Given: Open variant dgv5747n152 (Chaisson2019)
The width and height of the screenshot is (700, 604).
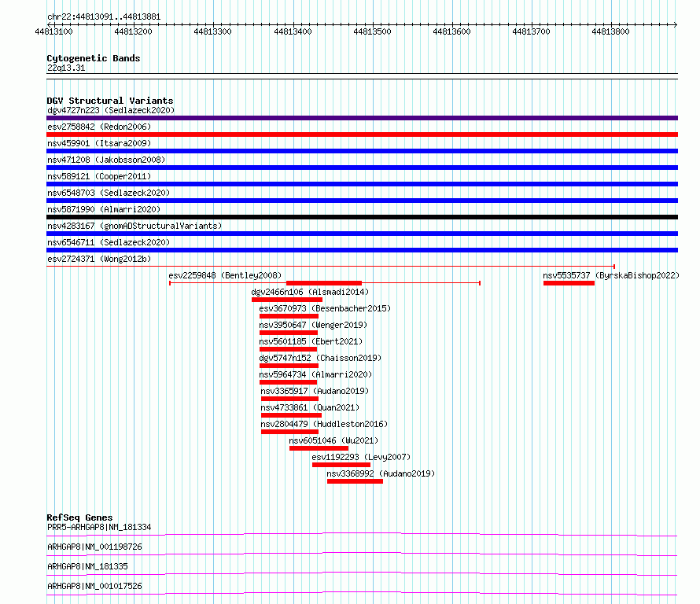Looking at the screenshot, I should tap(320, 358).
